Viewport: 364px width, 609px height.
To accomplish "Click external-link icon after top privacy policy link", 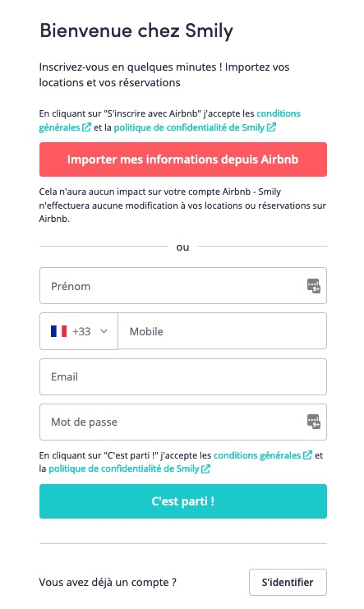I will point(271,127).
